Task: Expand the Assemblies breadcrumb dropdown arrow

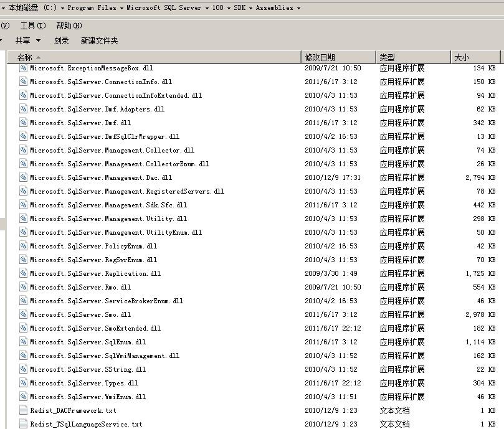Action: tap(298, 8)
